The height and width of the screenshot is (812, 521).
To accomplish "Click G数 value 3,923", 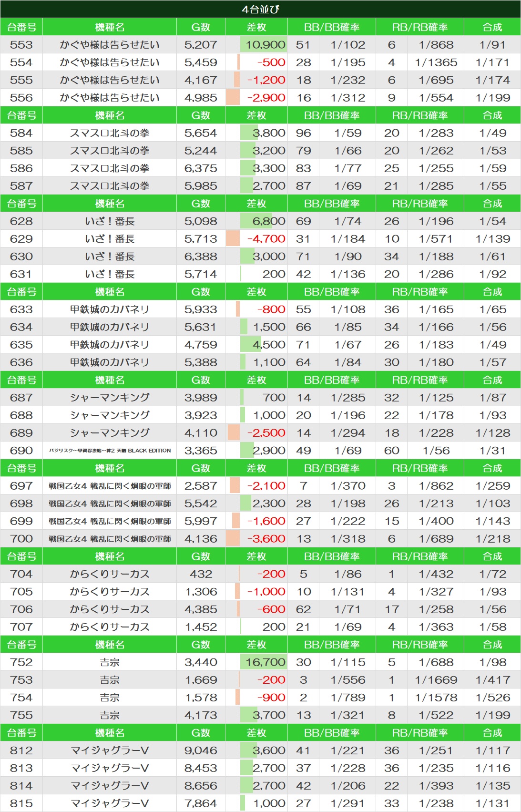I will pyautogui.click(x=201, y=415).
